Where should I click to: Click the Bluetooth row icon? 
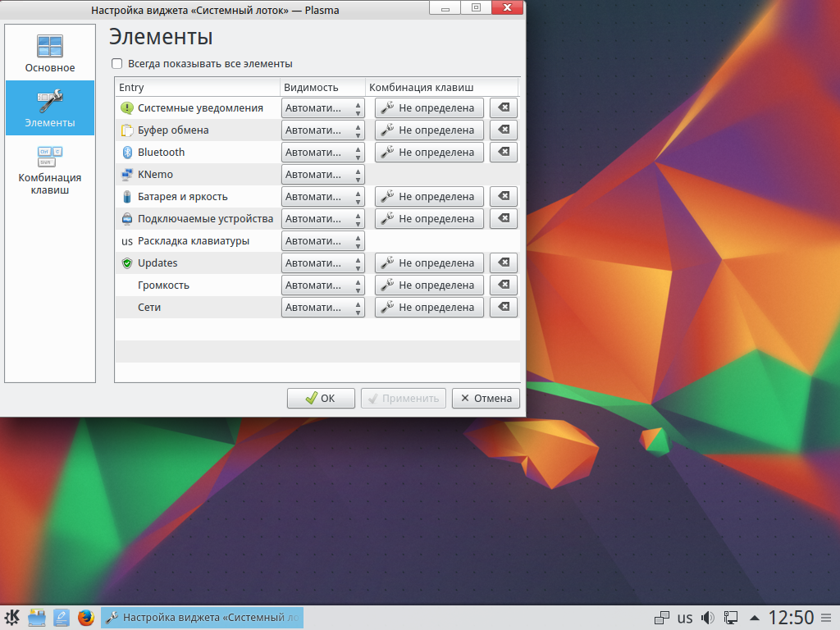click(x=127, y=152)
